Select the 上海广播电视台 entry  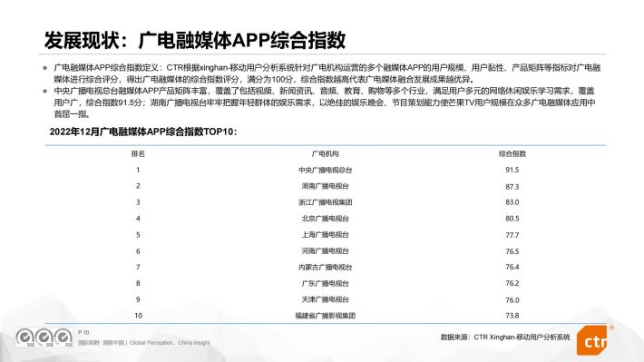coord(325,235)
